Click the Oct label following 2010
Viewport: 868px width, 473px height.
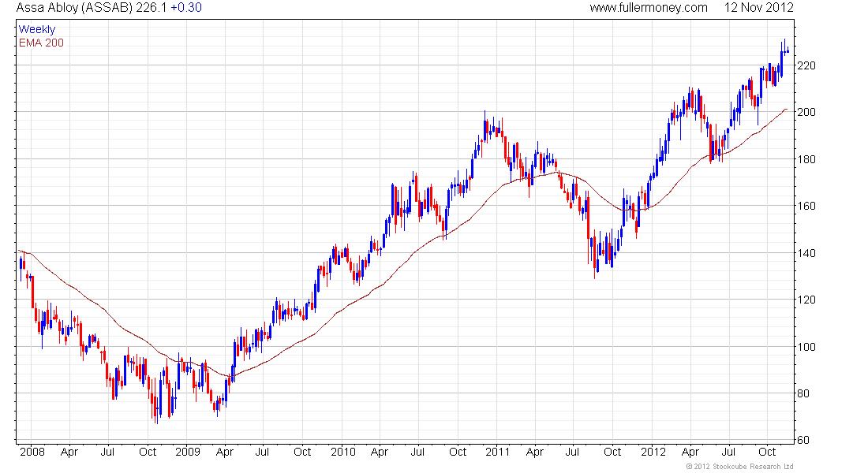click(458, 452)
